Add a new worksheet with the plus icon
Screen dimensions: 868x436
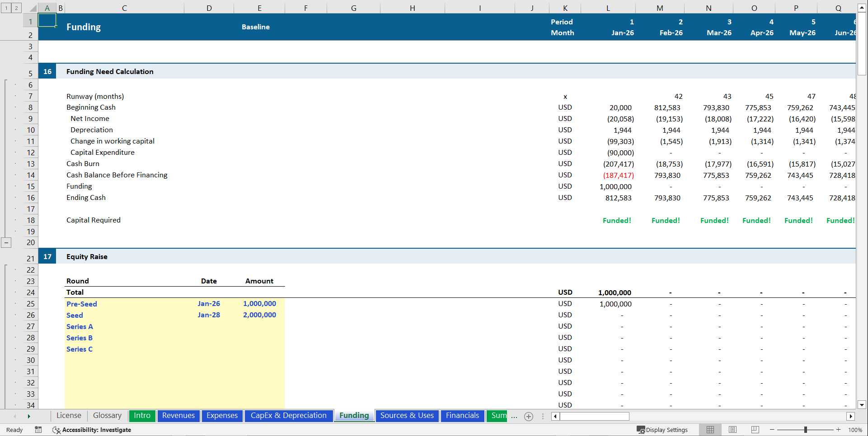529,416
